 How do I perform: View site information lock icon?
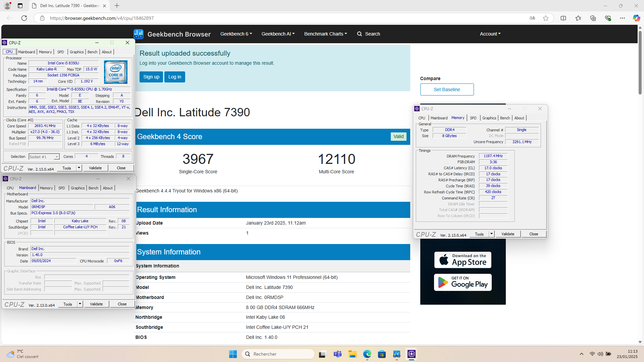pos(42,18)
